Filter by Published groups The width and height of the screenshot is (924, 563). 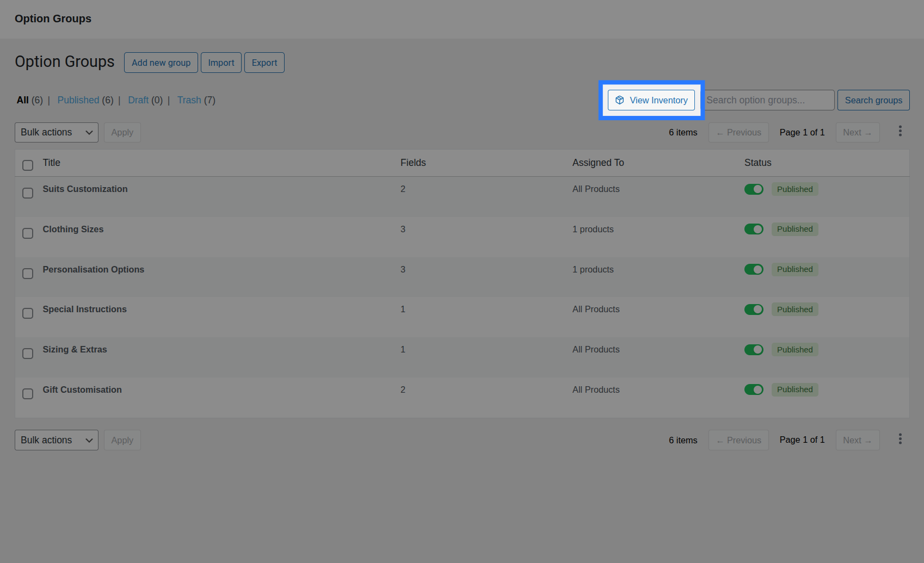click(78, 100)
